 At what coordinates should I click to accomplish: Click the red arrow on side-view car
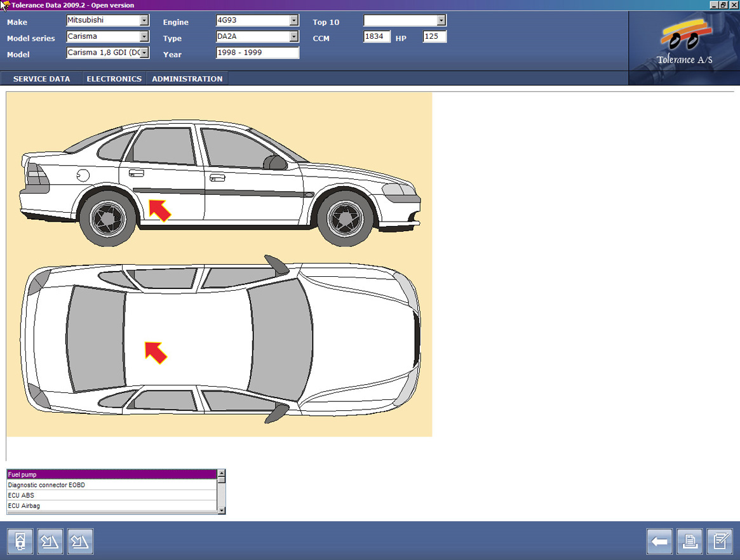pos(159,210)
